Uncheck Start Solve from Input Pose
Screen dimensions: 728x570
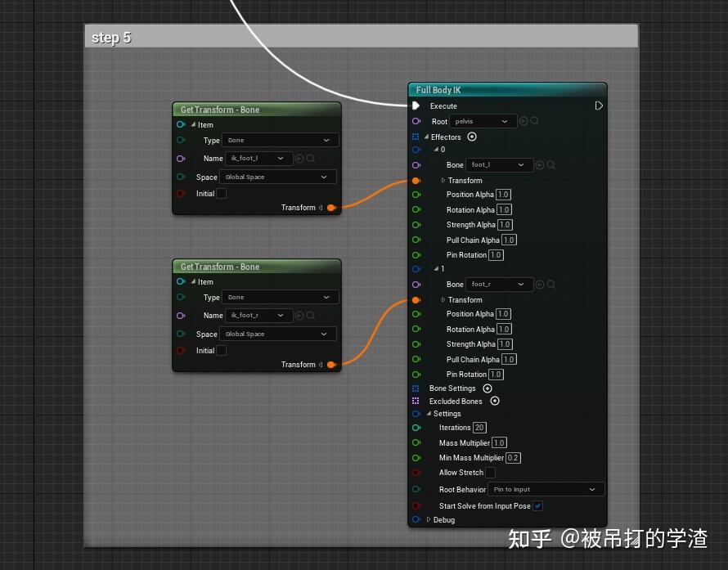coord(537,505)
